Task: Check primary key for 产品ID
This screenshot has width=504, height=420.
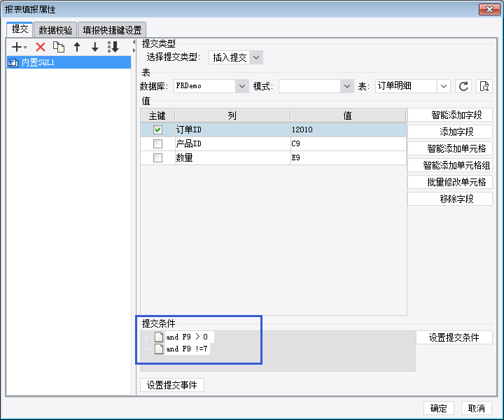Action: click(x=157, y=143)
